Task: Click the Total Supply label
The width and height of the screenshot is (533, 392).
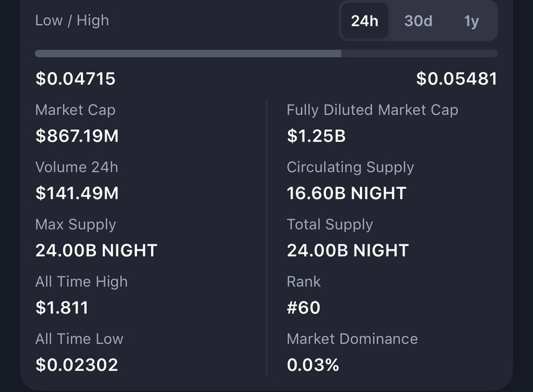Action: coord(329,224)
